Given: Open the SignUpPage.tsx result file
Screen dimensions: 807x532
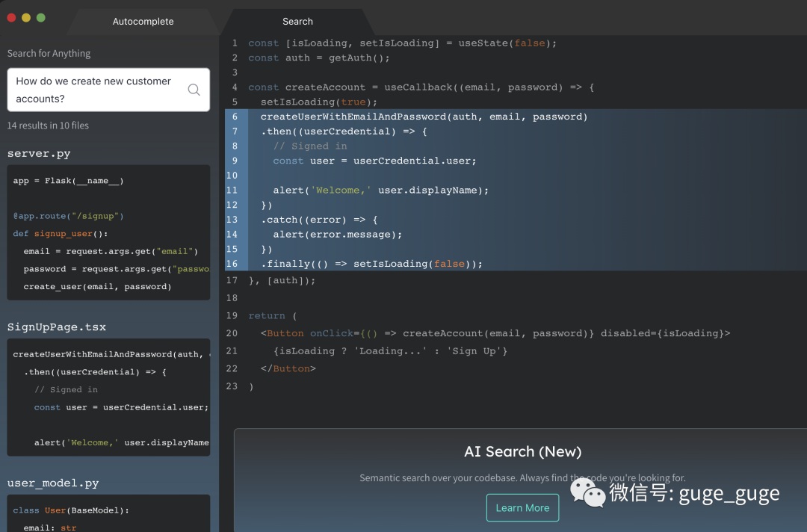Looking at the screenshot, I should 57,327.
